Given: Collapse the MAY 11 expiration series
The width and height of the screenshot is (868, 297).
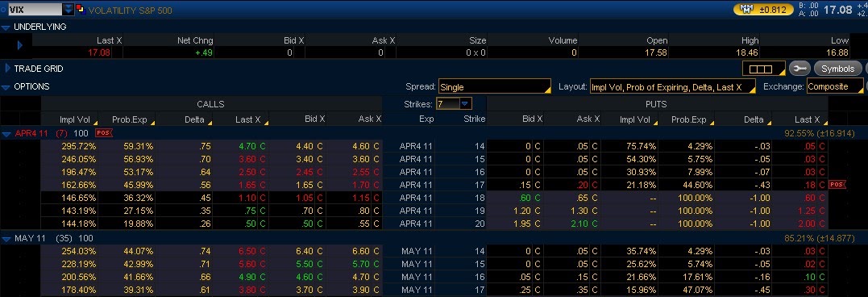Looking at the screenshot, I should tap(6, 238).
